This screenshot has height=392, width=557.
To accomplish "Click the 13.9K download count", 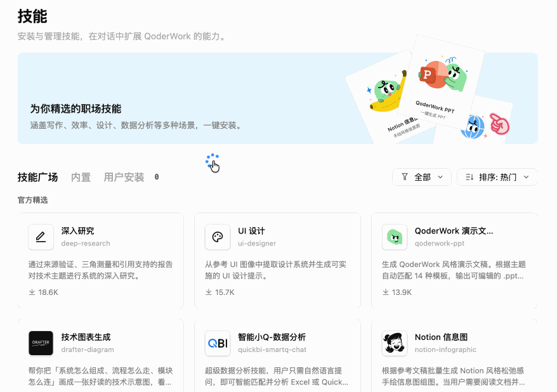I will [402, 292].
